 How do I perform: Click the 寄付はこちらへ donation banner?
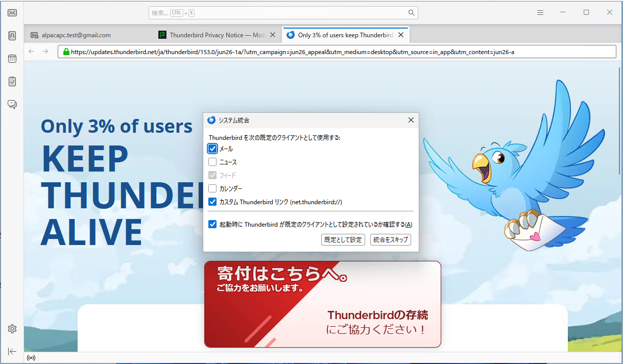(322, 304)
